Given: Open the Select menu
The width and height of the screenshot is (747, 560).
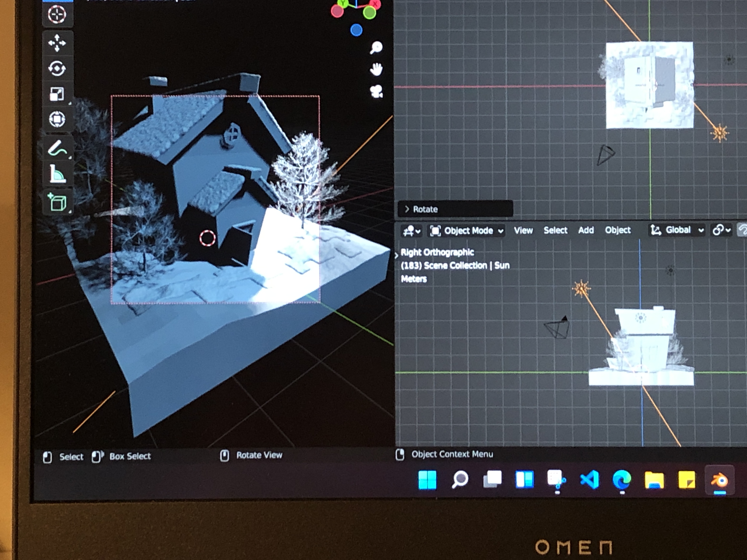Looking at the screenshot, I should click(x=555, y=230).
